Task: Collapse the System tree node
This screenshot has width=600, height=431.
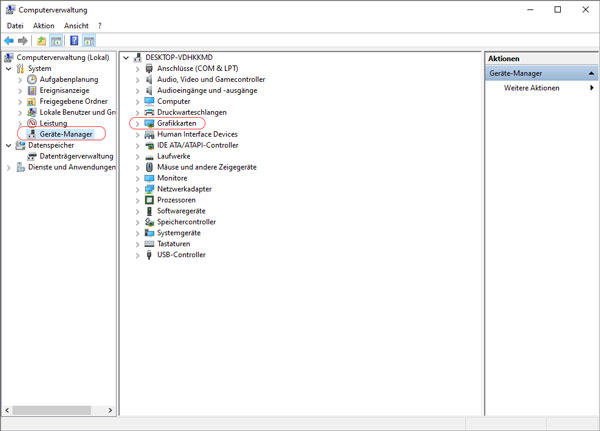Action: 9,69
